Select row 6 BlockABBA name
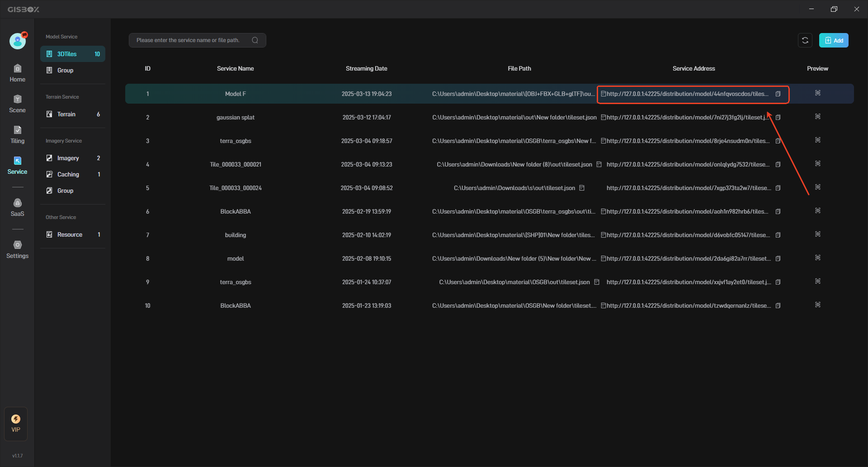Image resolution: width=868 pixels, height=467 pixels. (x=236, y=211)
